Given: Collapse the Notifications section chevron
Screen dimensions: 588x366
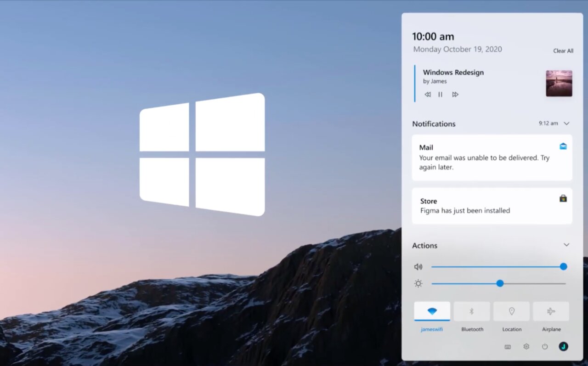Looking at the screenshot, I should coord(566,124).
